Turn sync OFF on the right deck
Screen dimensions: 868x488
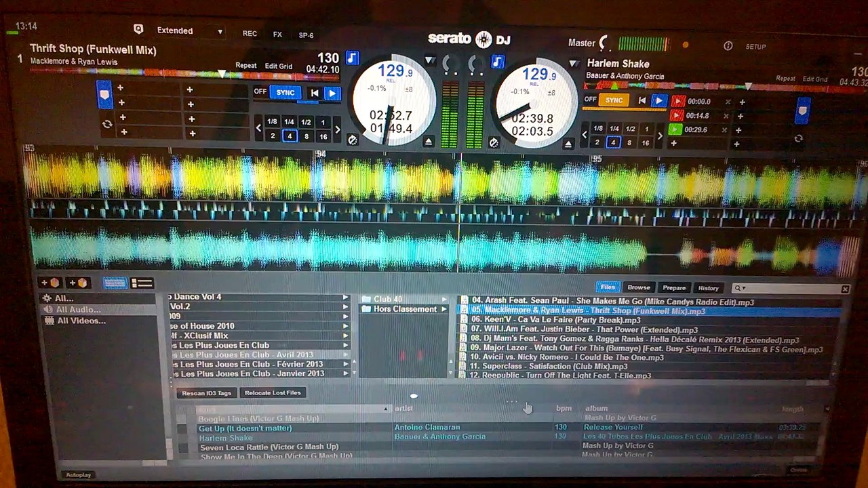[590, 100]
